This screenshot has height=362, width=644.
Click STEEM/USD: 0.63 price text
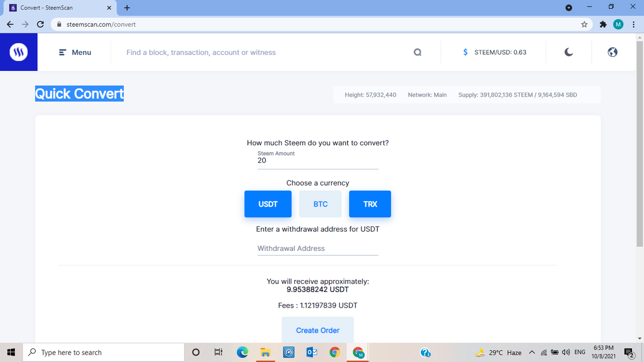point(501,52)
